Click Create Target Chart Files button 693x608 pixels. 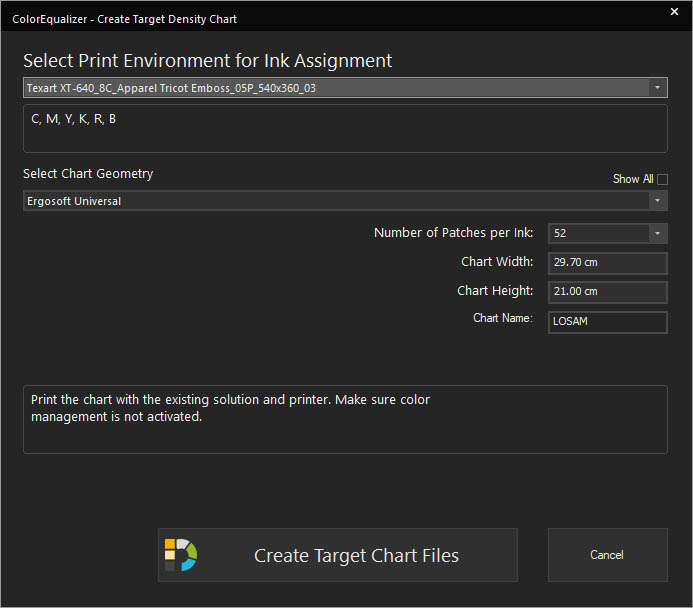coord(338,555)
